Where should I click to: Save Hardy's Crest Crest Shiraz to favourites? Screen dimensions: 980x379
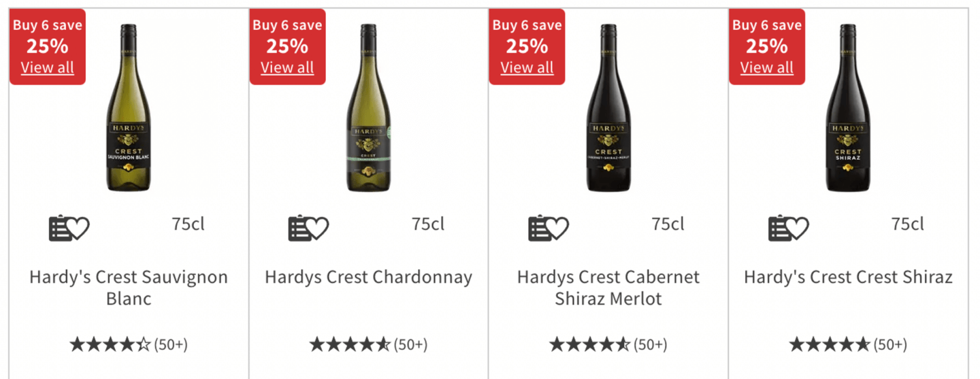(788, 228)
